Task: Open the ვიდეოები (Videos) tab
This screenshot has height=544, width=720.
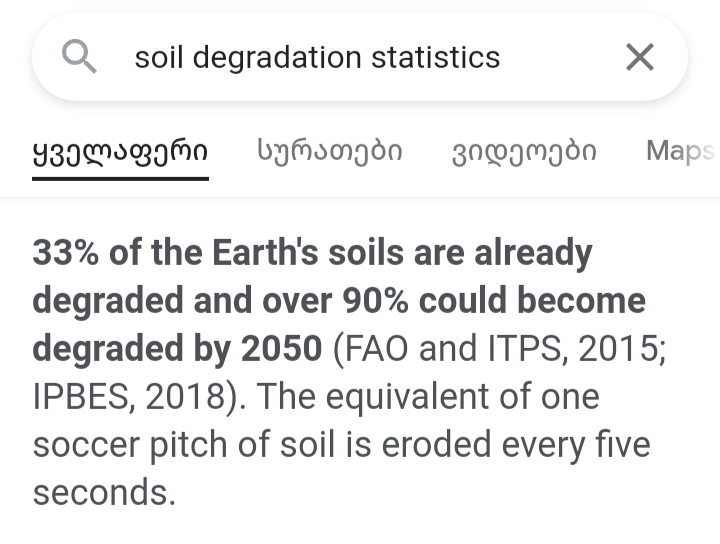Action: click(x=524, y=152)
